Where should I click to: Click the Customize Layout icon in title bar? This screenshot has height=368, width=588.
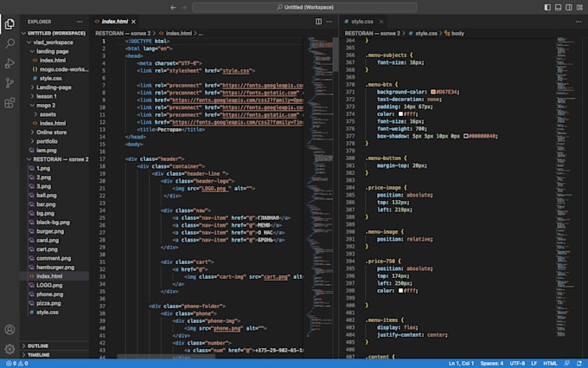click(578, 7)
